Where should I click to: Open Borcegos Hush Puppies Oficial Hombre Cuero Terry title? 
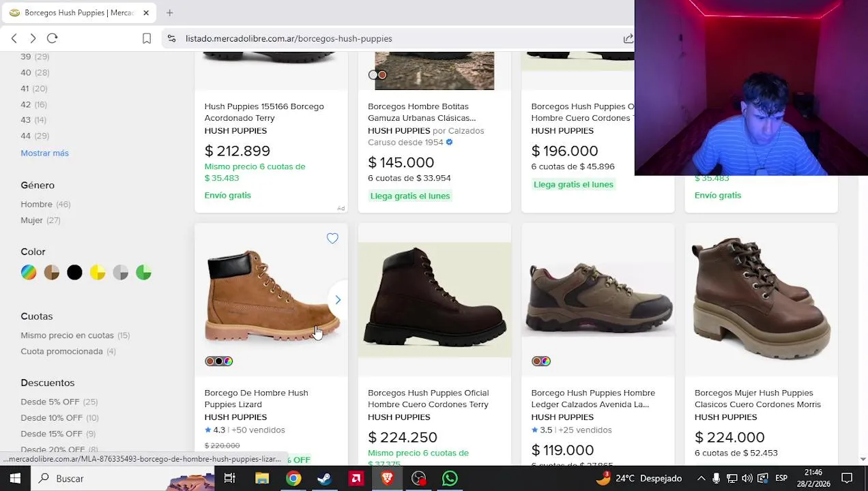(x=428, y=398)
